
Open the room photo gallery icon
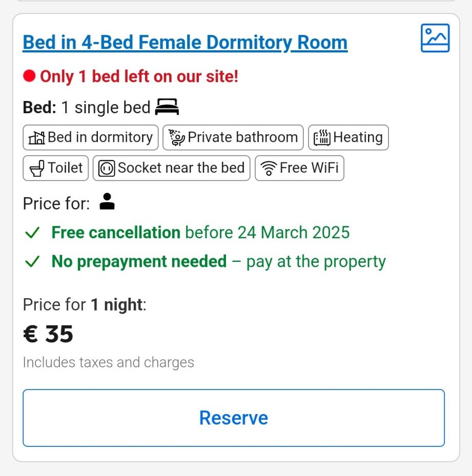click(x=435, y=38)
